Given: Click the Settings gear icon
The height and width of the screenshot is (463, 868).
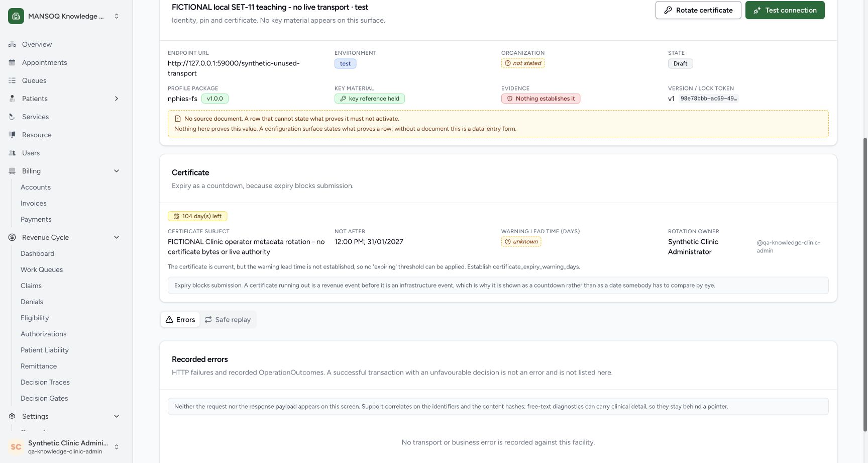Looking at the screenshot, I should tap(12, 416).
